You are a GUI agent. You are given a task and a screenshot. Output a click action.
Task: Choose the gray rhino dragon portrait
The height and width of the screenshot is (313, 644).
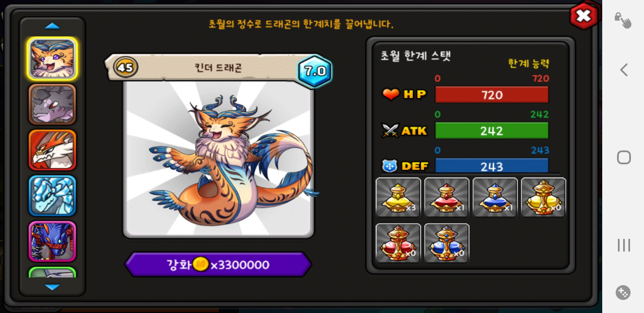52,104
